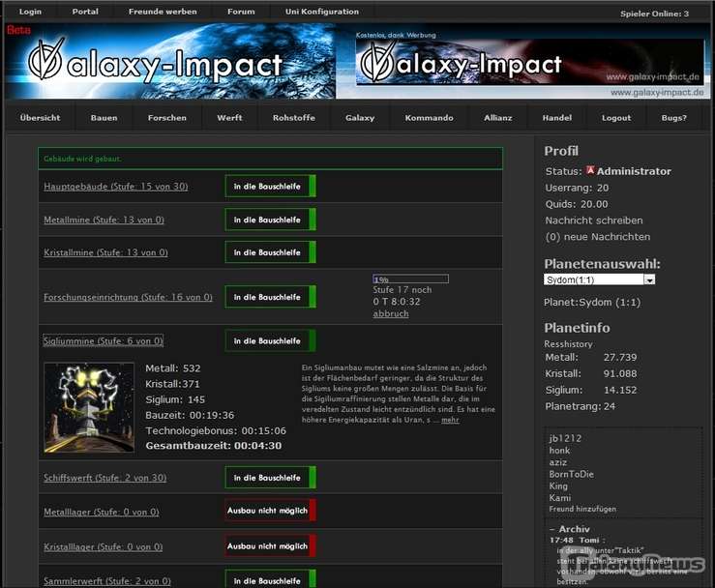
Task: Click the 1% construction progress bar
Action: (410, 279)
